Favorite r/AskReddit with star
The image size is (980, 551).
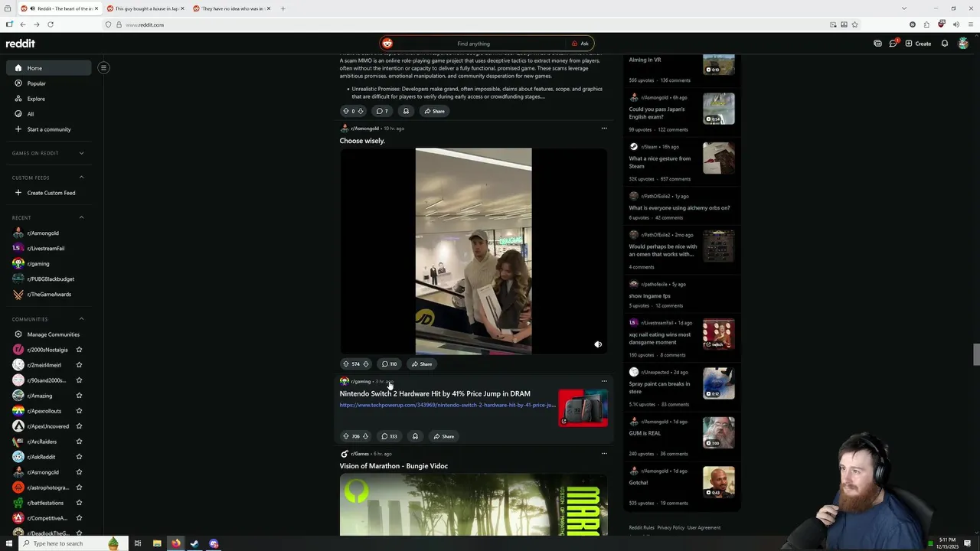79,457
